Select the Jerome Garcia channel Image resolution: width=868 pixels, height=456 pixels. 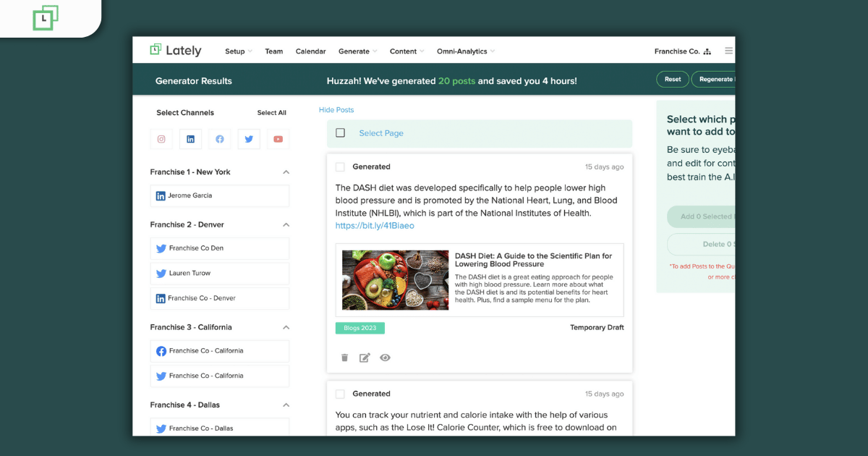tap(220, 196)
